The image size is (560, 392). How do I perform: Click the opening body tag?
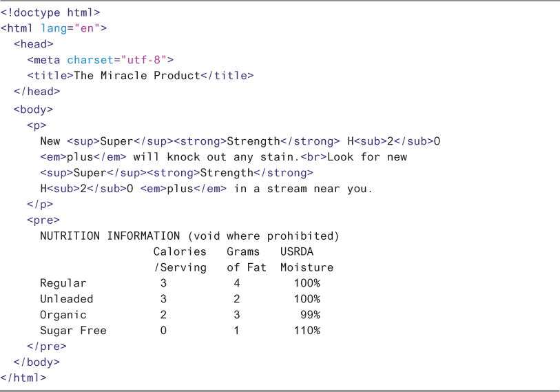[33, 109]
